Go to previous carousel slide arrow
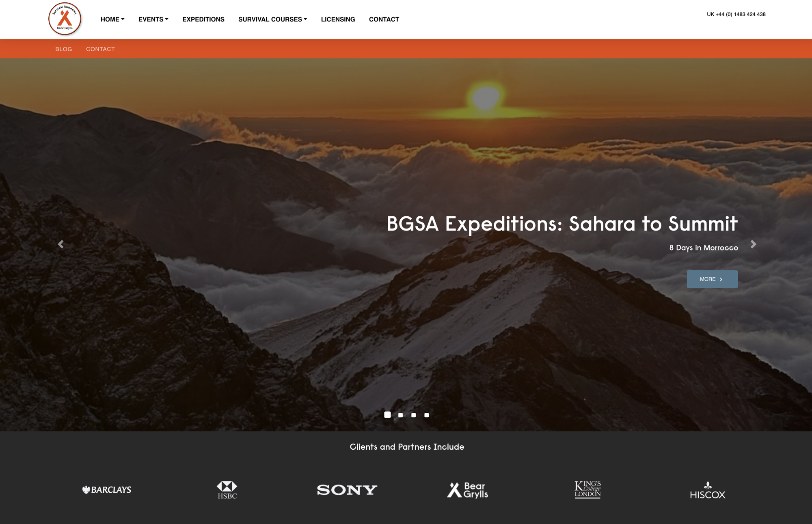 point(61,244)
